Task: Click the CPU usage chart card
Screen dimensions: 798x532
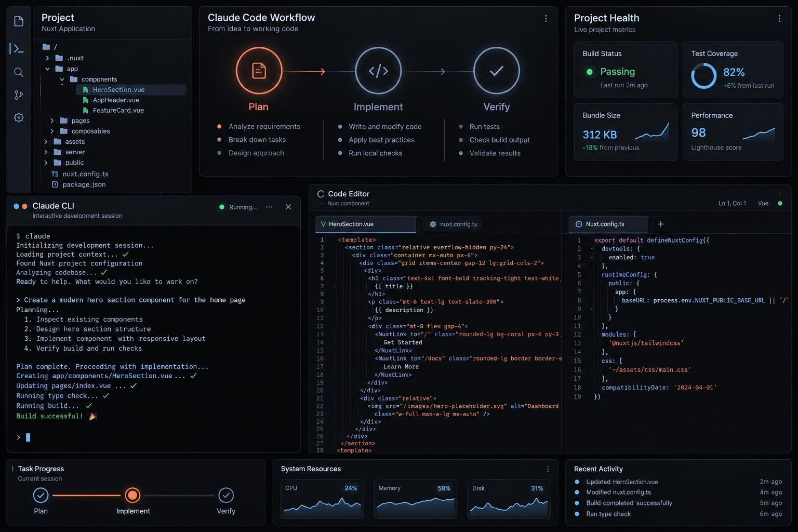Action: pyautogui.click(x=322, y=499)
